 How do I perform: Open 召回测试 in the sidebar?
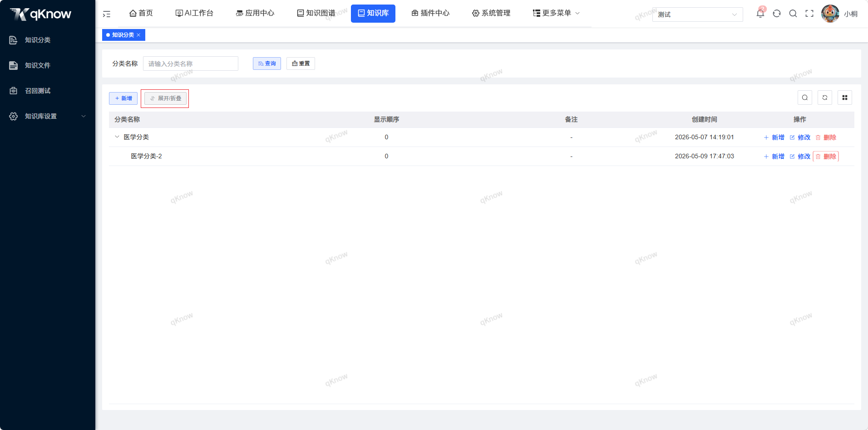coord(48,91)
